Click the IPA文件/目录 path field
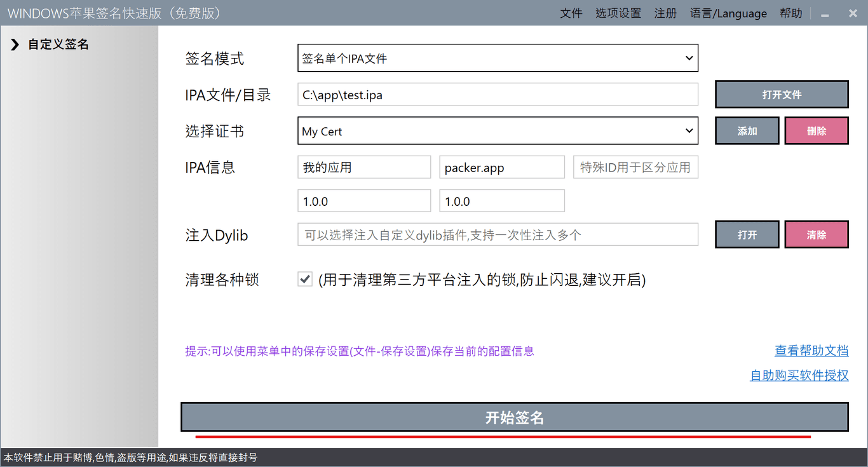This screenshot has height=467, width=868. [x=498, y=95]
